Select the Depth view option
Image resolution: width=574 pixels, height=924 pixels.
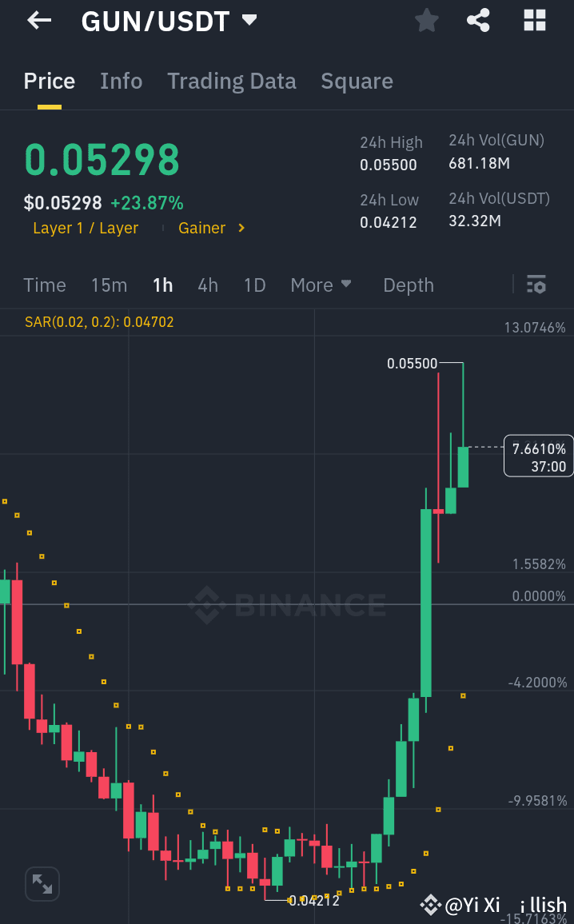point(408,285)
